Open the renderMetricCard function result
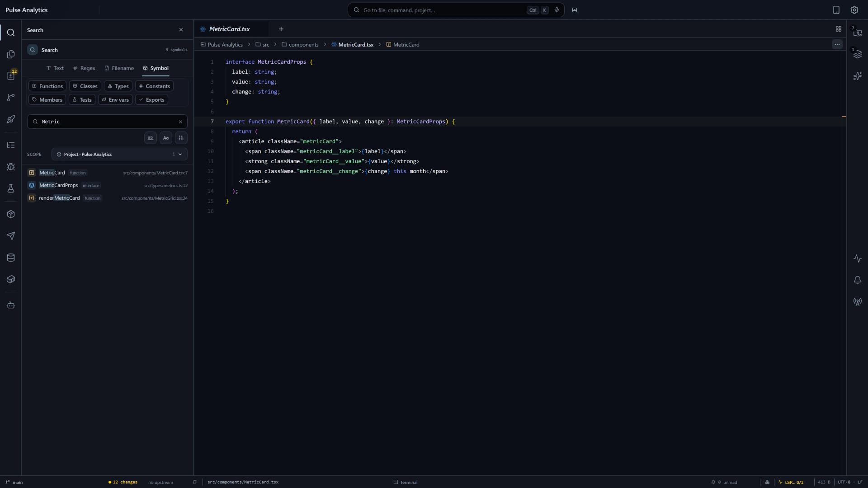 coord(107,198)
